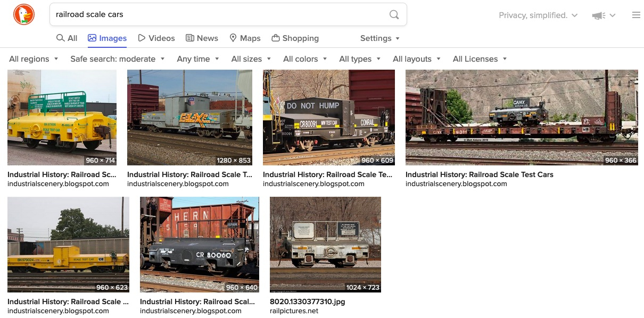Click the magnifying glass search icon
This screenshot has height=318, width=644.
click(394, 15)
